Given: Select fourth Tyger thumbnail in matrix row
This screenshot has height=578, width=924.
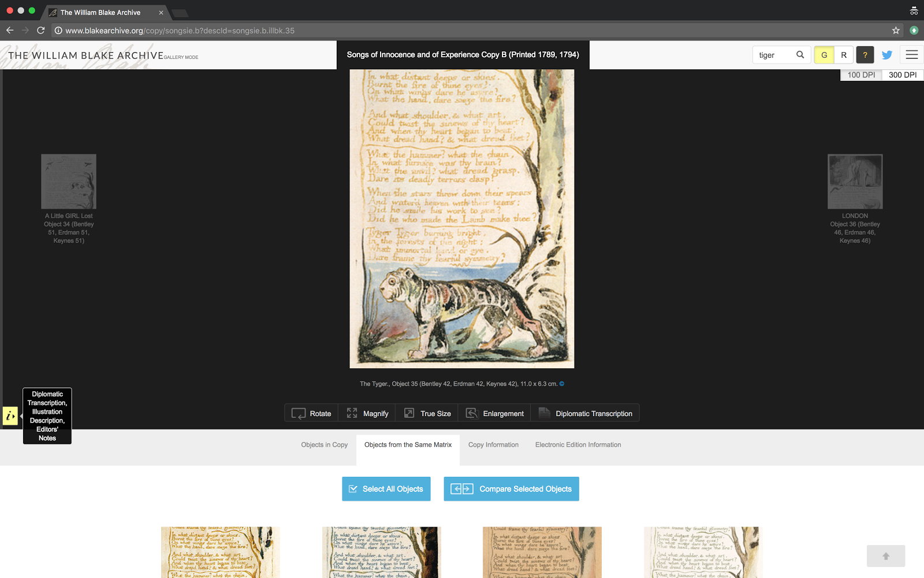Looking at the screenshot, I should coord(703,552).
